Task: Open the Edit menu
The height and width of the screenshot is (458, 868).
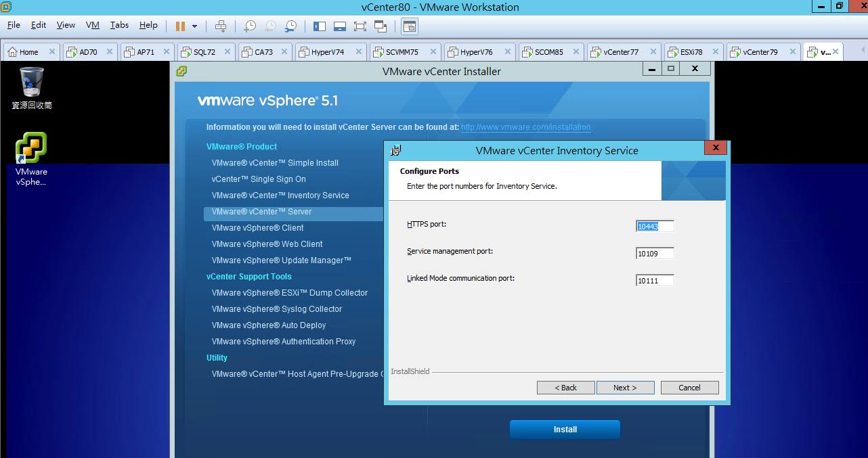Action: point(39,25)
